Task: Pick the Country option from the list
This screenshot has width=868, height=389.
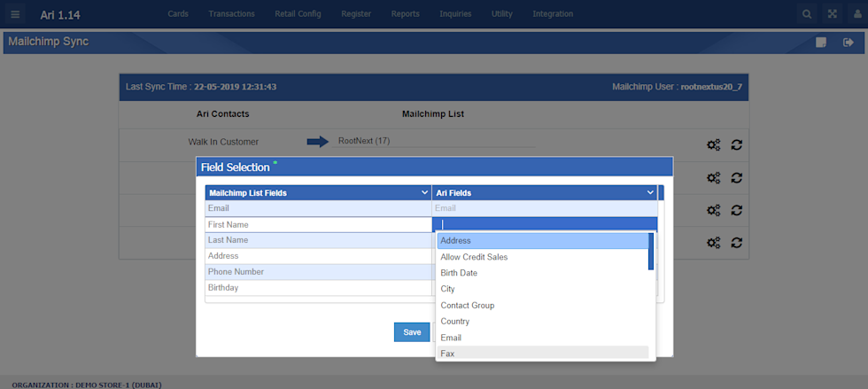Action: pyautogui.click(x=454, y=322)
